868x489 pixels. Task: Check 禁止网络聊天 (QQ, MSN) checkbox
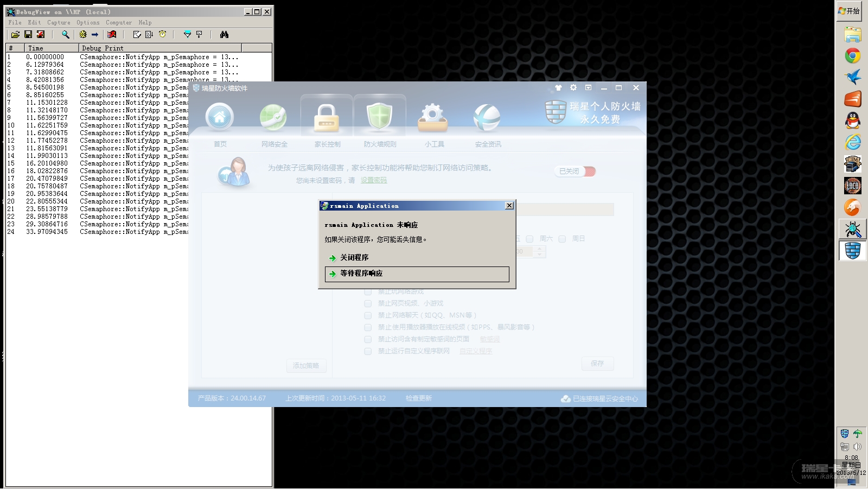[x=368, y=315]
